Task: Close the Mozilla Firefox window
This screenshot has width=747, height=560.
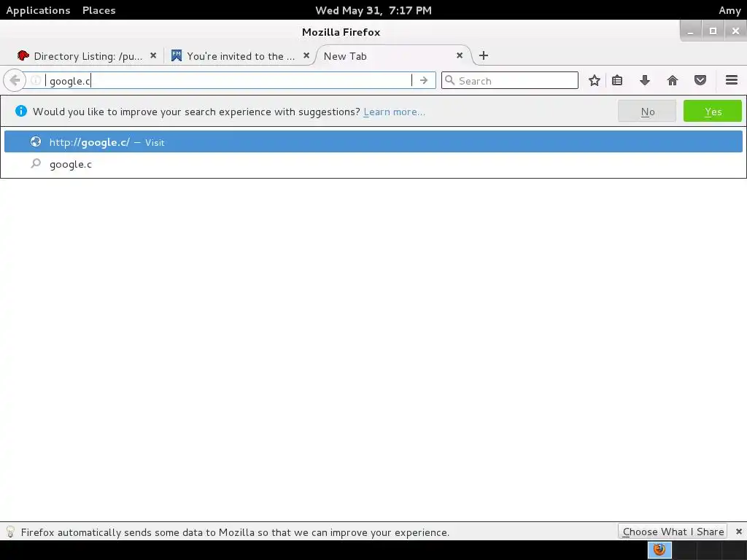Action: coord(735,31)
